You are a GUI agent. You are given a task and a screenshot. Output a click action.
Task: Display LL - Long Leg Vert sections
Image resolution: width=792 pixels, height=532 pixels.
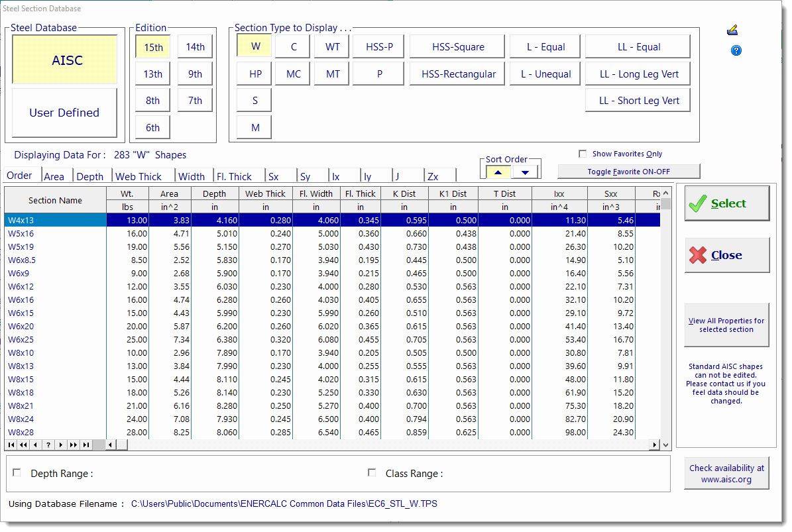638,74
